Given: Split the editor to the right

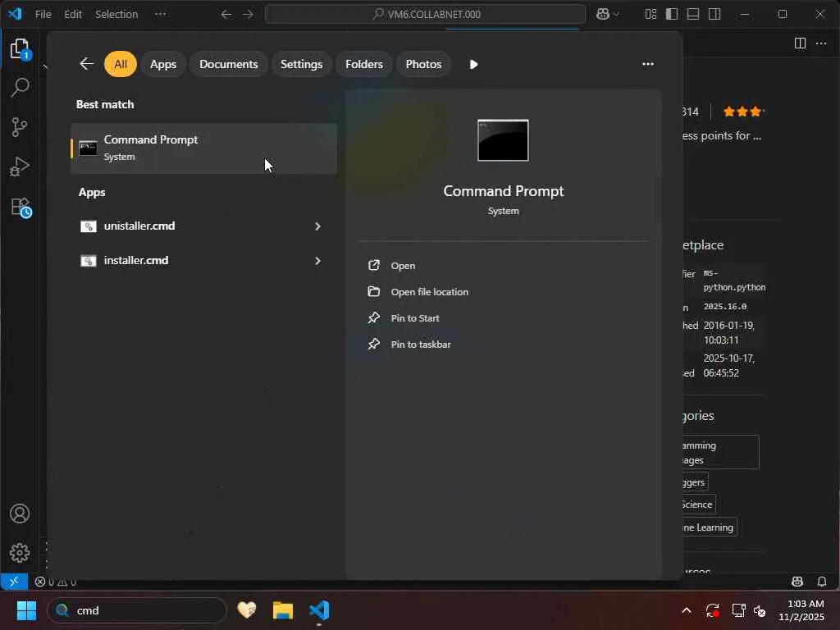Looking at the screenshot, I should 800,43.
